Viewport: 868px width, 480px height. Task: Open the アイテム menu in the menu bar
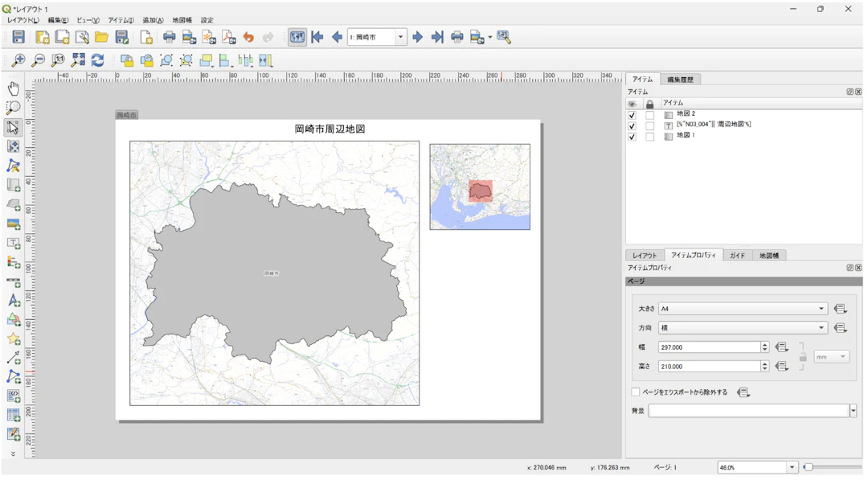tap(121, 20)
